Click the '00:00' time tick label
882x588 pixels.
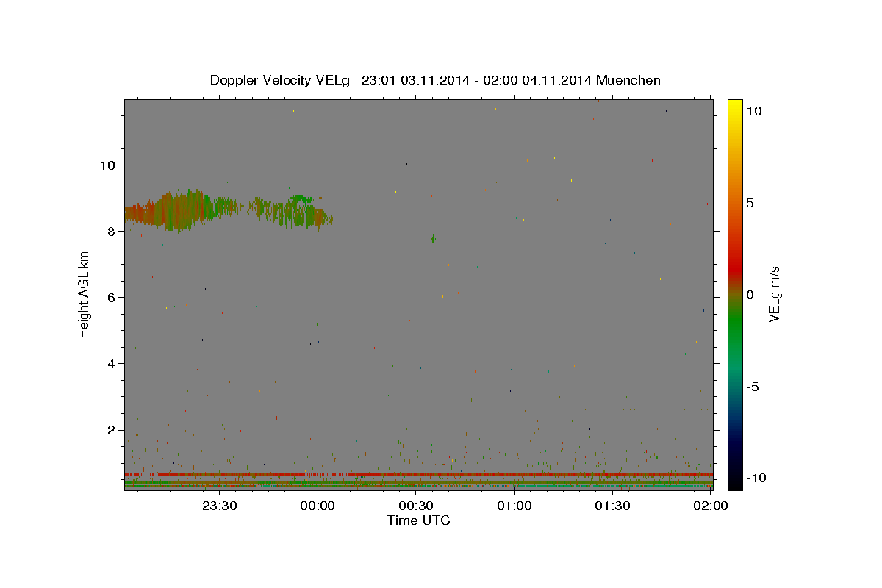(x=318, y=506)
